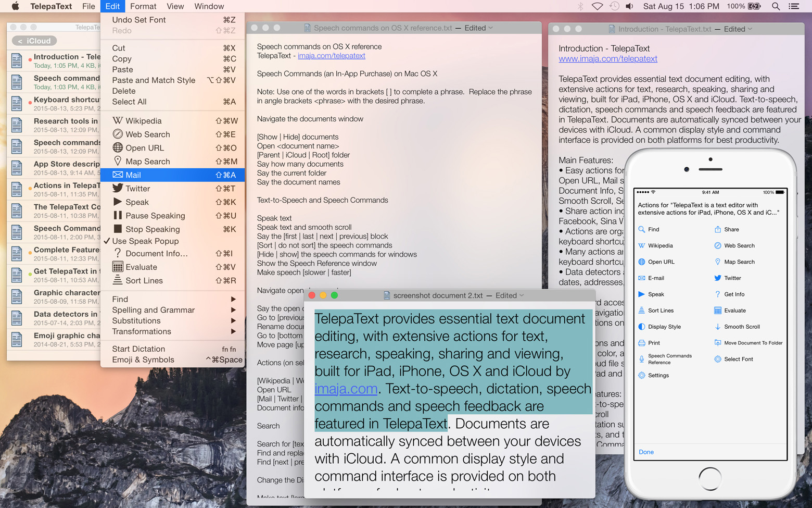Click the Document Info question mark icon
The image size is (812, 508).
tap(118, 253)
